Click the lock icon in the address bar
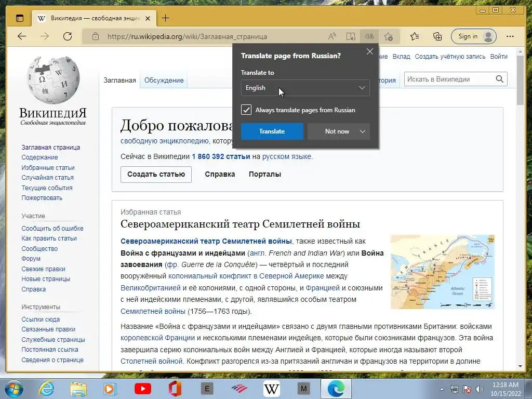 coord(96,36)
